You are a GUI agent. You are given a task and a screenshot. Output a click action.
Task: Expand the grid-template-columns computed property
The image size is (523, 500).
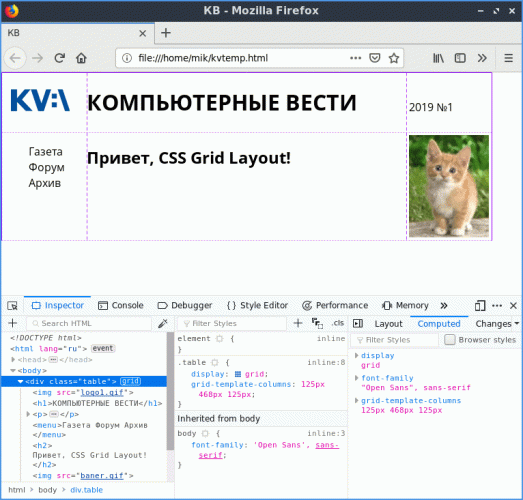[x=357, y=401]
